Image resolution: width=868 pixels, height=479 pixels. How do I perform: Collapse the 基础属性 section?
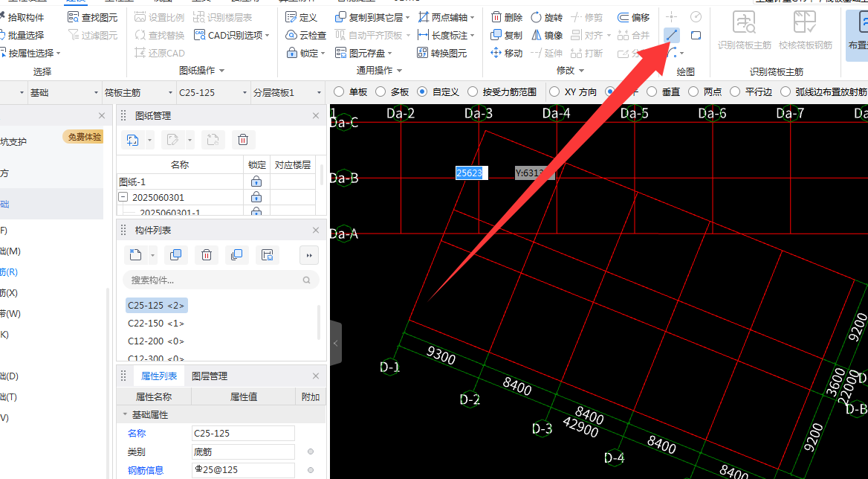[125, 415]
